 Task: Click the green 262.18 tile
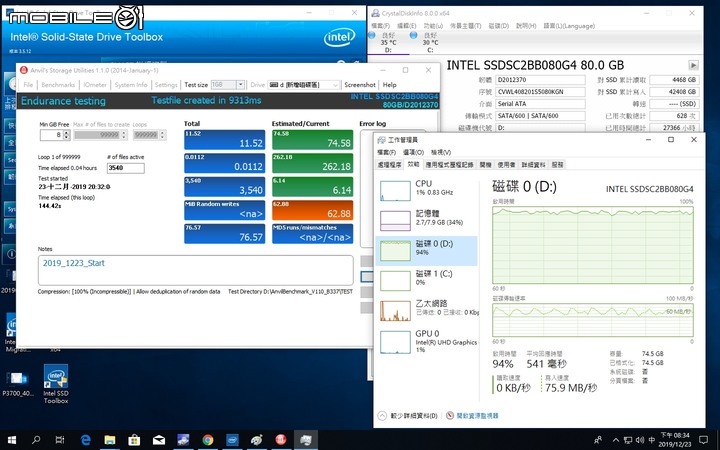point(313,163)
